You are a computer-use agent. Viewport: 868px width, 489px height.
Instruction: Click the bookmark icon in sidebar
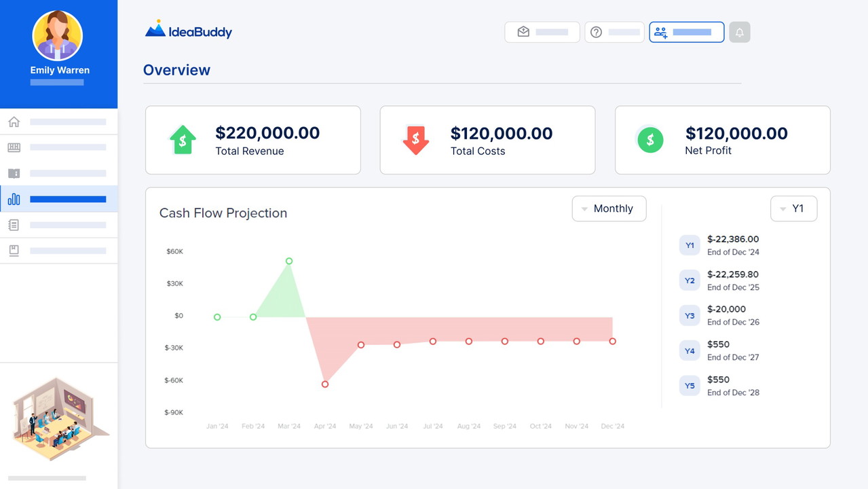coord(14,251)
